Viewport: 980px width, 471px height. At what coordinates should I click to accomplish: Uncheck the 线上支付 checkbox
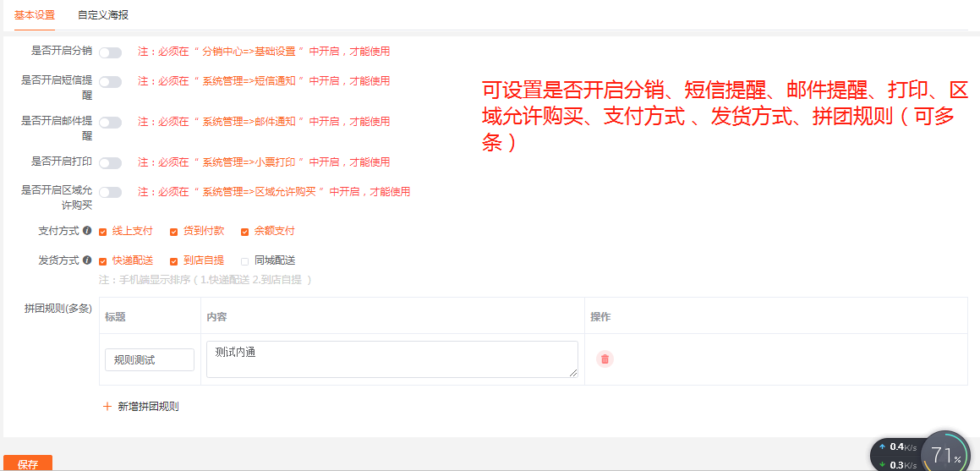[103, 232]
